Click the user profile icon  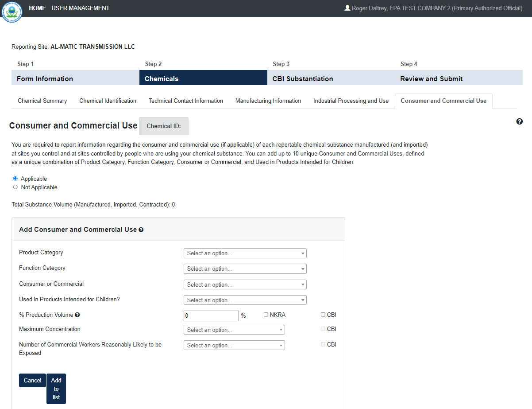click(x=347, y=8)
